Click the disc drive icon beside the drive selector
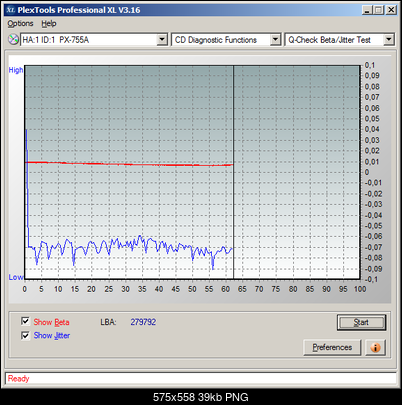Viewport: 402px width, 405px height. pos(13,40)
